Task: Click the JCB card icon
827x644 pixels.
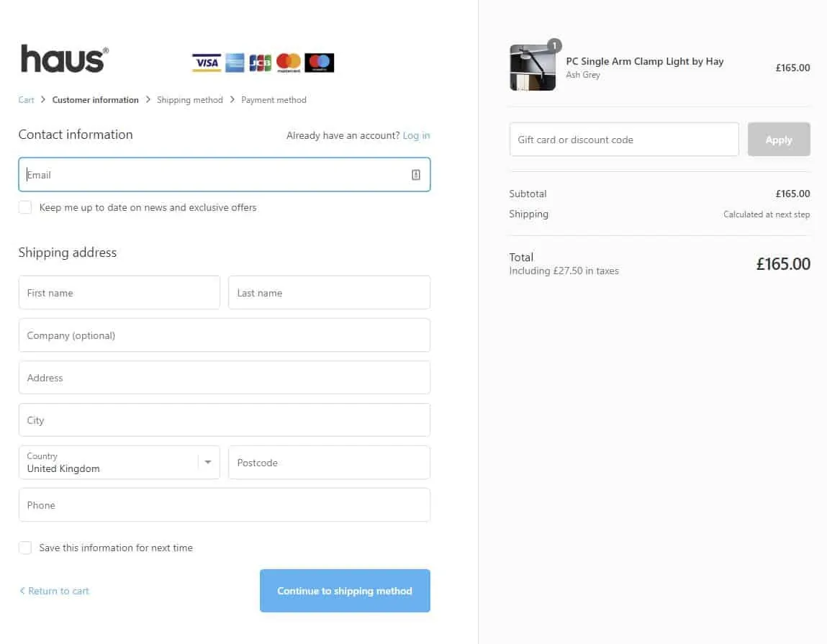Action: click(260, 63)
